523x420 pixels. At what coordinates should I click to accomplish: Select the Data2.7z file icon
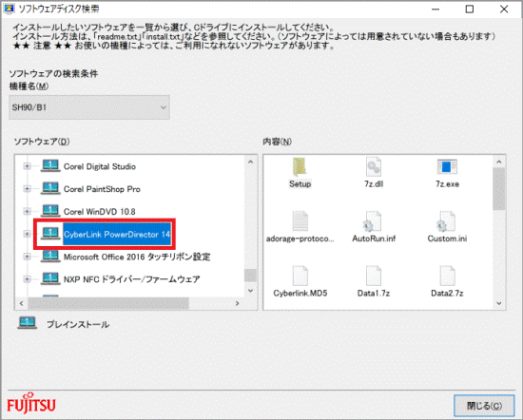point(447,276)
